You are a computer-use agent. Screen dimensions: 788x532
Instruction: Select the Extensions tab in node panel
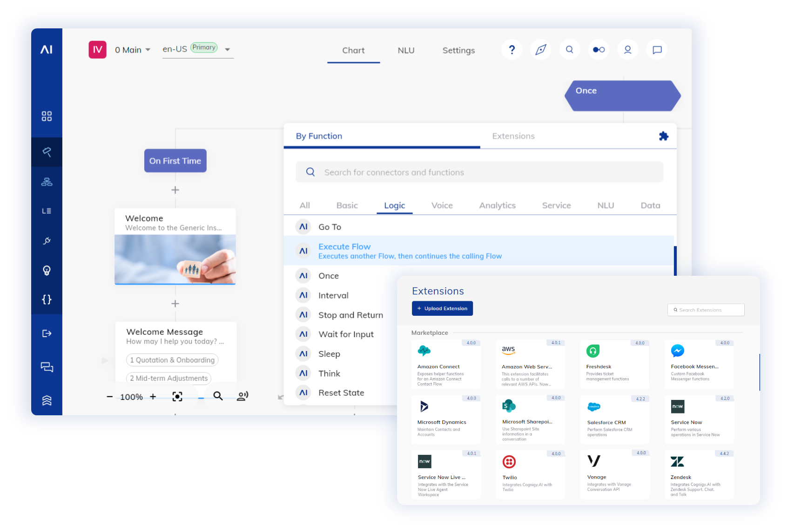coord(513,136)
